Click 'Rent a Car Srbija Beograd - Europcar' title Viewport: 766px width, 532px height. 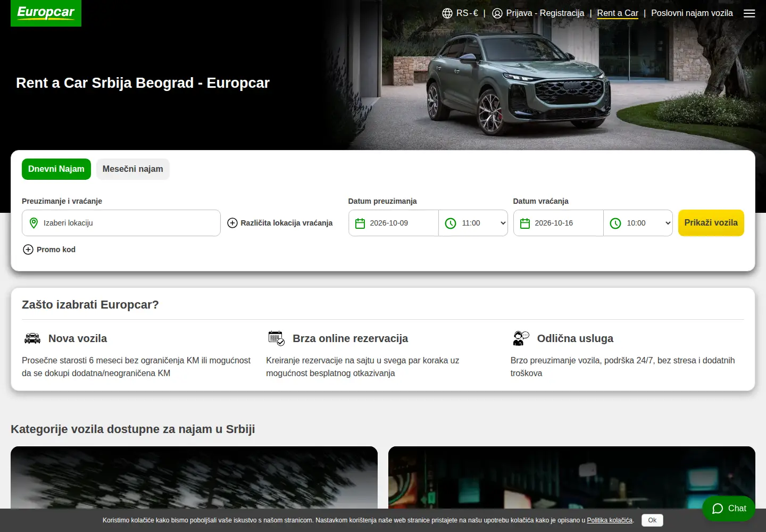(143, 83)
